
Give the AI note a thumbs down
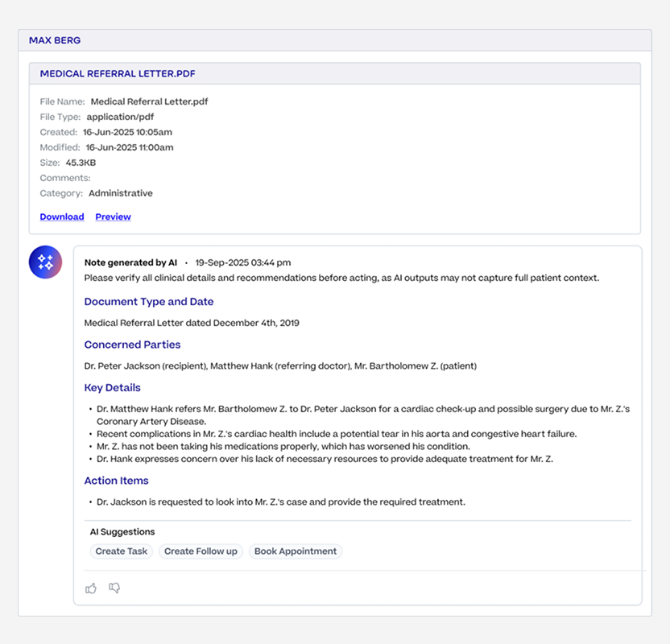pos(114,588)
